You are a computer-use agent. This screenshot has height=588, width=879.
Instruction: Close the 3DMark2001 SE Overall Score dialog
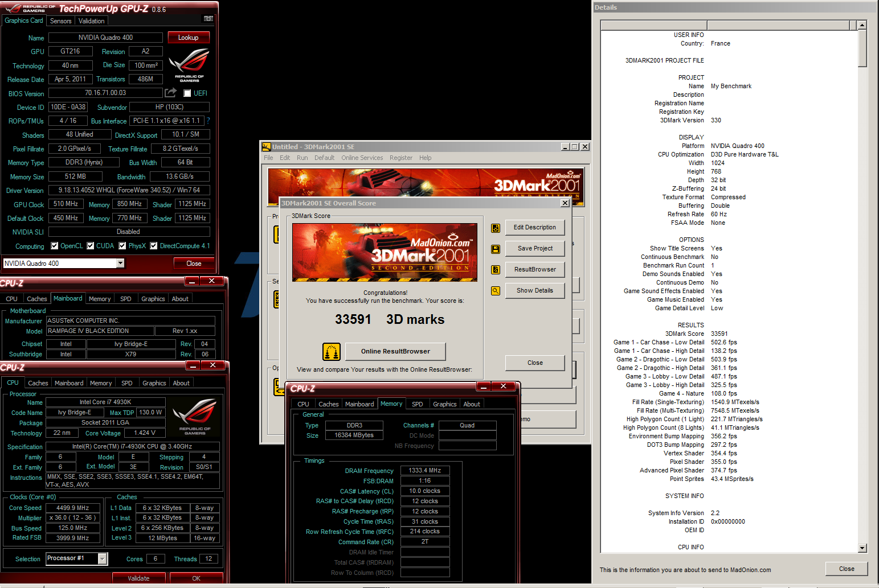pyautogui.click(x=565, y=203)
